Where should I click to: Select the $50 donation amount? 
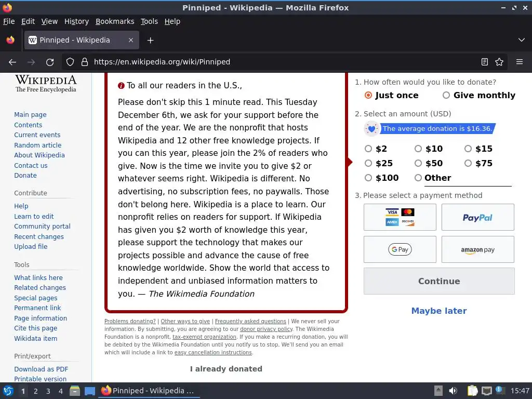[418, 163]
